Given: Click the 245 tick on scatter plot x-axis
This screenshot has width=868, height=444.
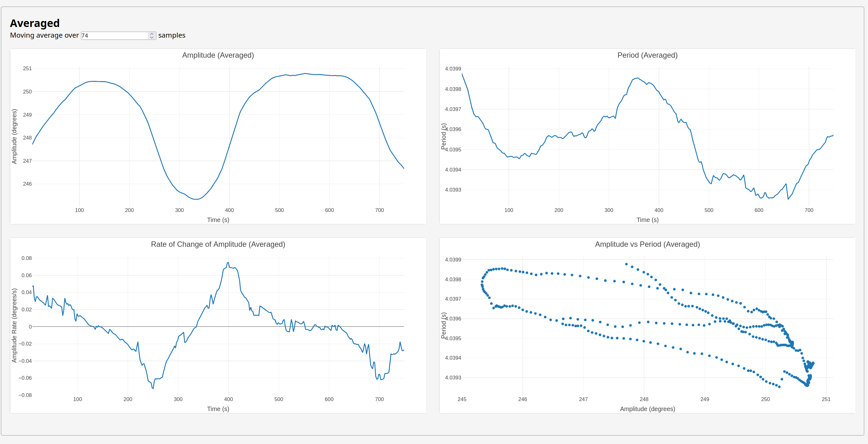Looking at the screenshot, I should (x=462, y=399).
